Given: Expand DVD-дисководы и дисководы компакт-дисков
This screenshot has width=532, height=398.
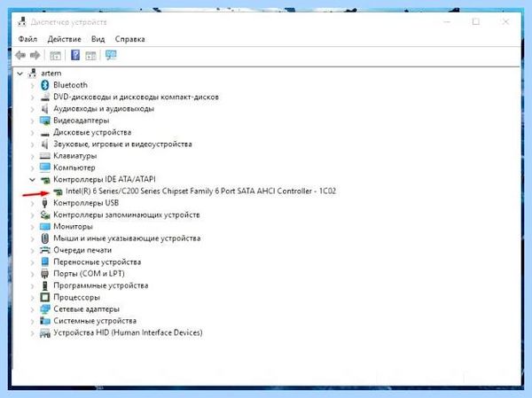Looking at the screenshot, I should [33, 98].
